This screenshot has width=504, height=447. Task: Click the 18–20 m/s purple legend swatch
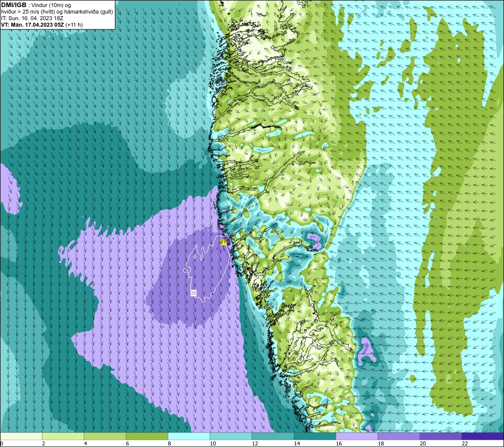(x=399, y=436)
